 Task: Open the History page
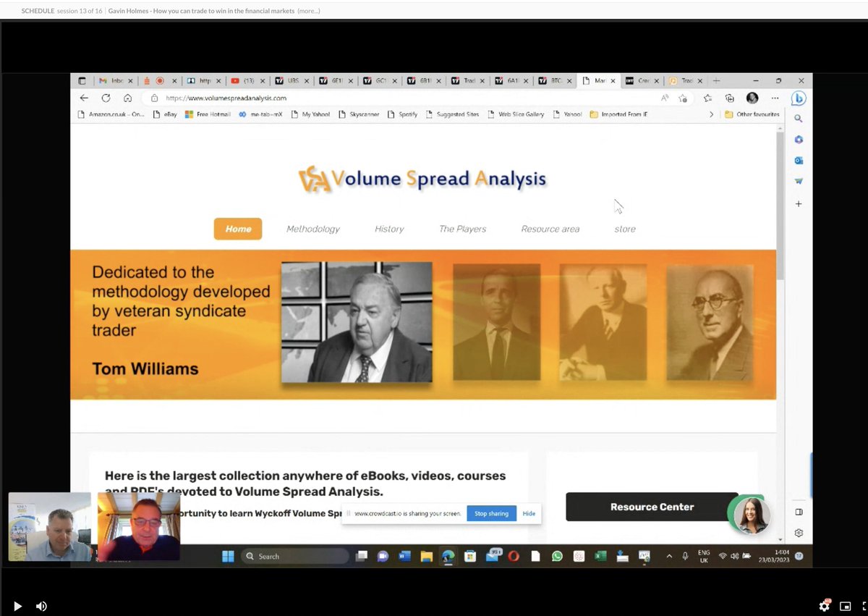[x=389, y=229]
